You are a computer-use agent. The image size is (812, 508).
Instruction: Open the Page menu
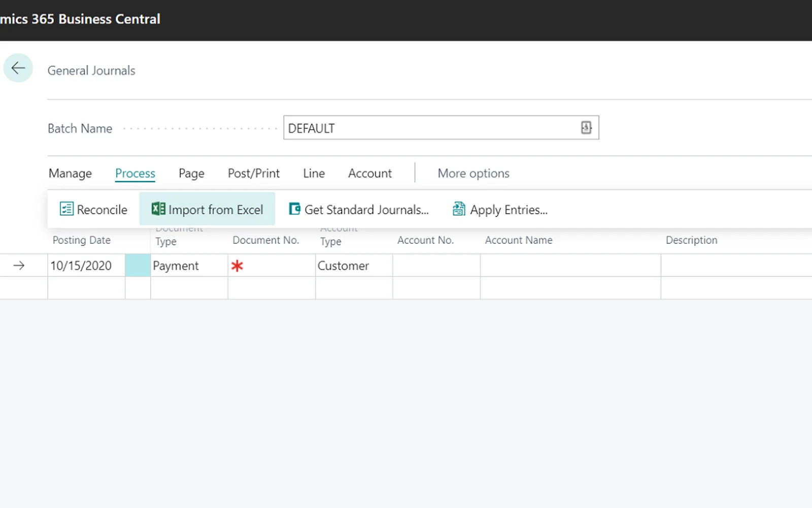191,173
